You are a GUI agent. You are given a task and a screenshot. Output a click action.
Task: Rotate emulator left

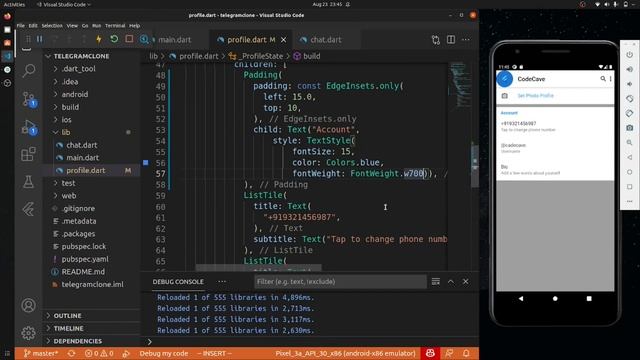point(629,99)
